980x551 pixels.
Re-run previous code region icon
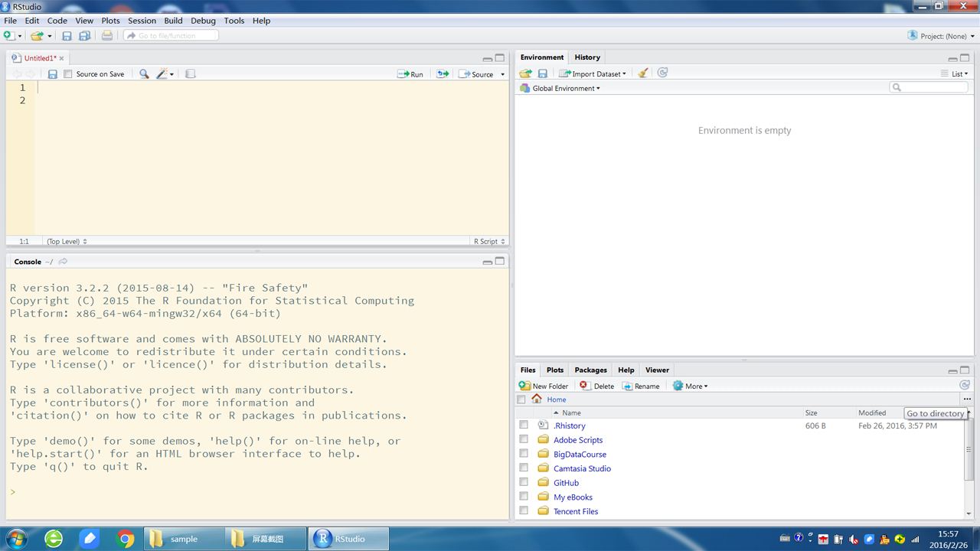click(443, 74)
